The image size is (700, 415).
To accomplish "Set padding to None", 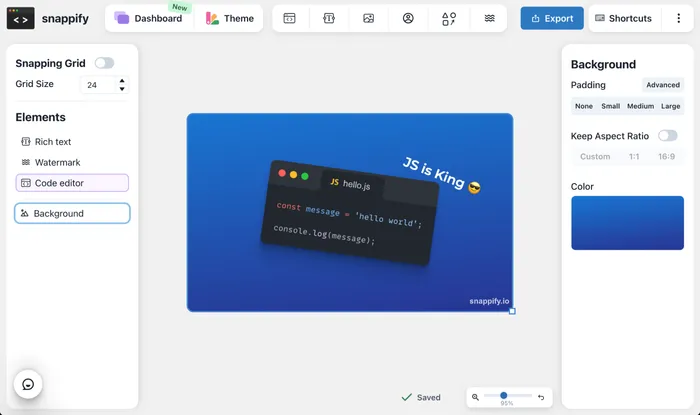I will tap(584, 106).
